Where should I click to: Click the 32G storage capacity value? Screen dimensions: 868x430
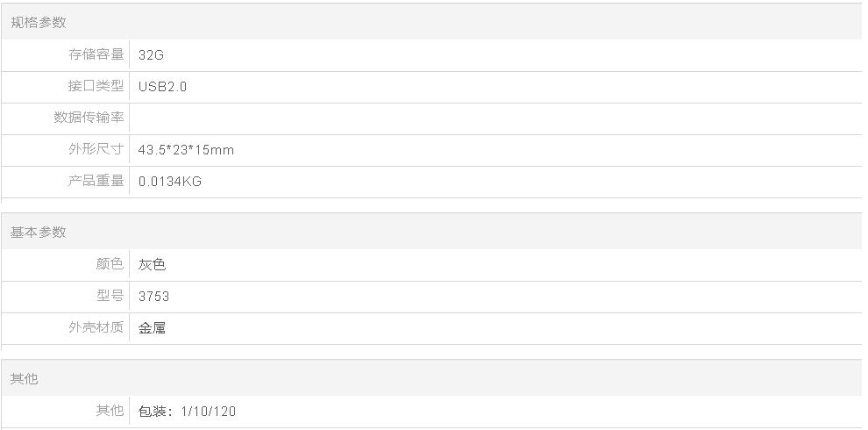pos(151,55)
